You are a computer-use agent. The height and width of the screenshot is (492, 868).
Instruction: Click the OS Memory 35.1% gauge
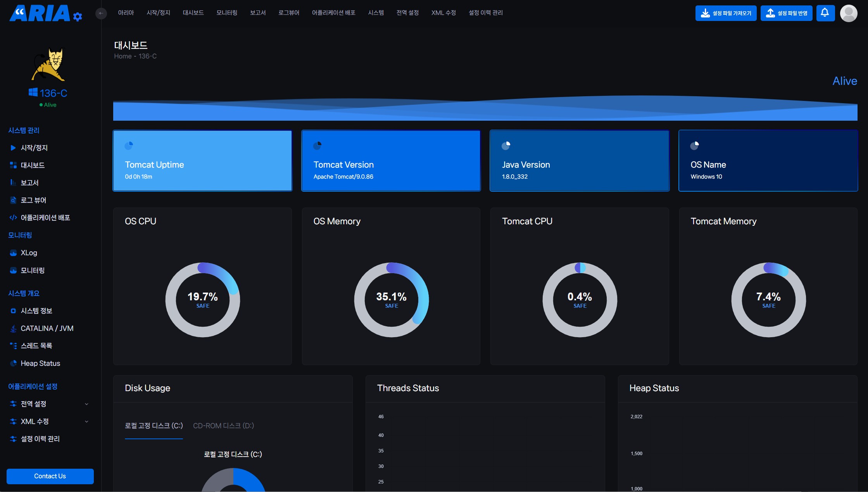[x=392, y=300]
